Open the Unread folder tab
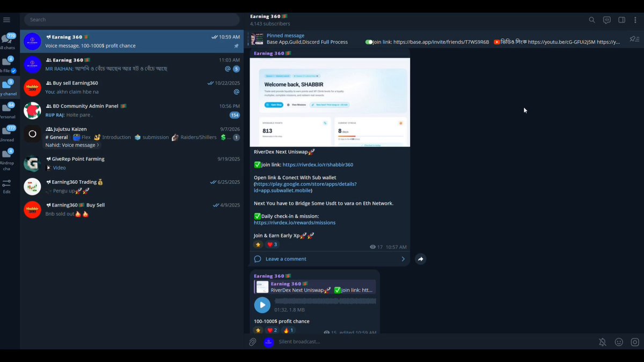 point(8,134)
